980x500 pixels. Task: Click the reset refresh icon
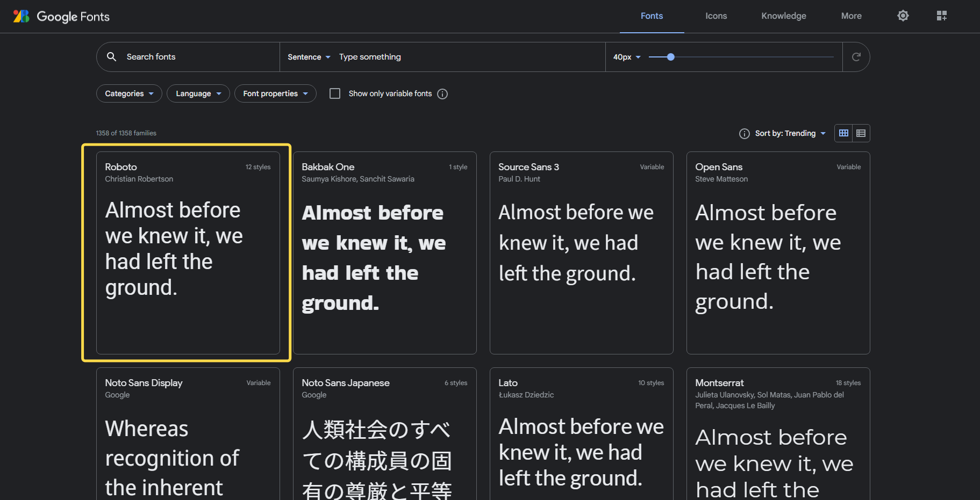pyautogui.click(x=856, y=57)
